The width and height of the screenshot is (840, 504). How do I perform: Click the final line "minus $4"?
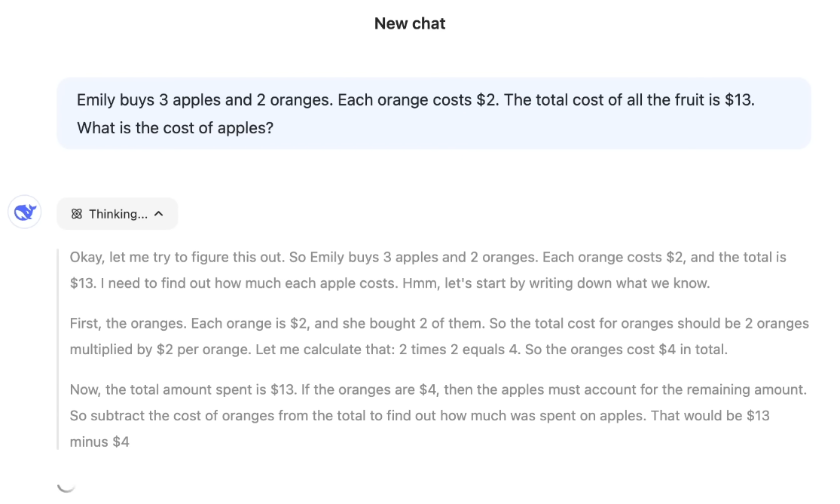pyautogui.click(x=99, y=442)
